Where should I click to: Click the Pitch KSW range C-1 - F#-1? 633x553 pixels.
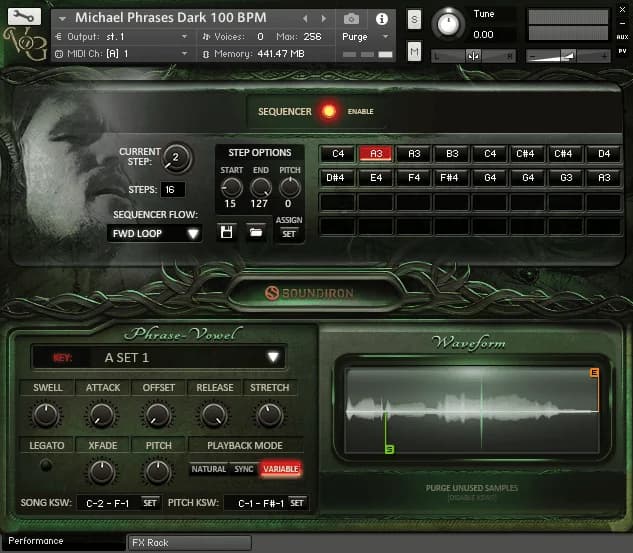click(x=261, y=503)
